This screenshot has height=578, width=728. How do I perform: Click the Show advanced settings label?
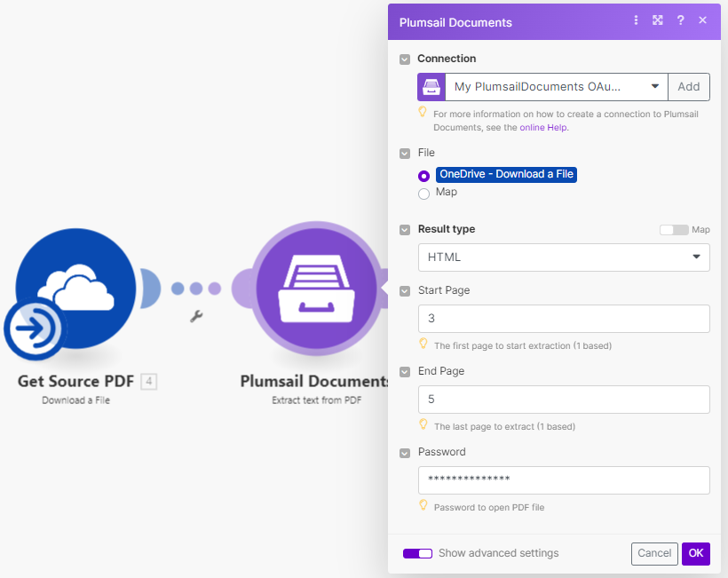(x=498, y=553)
